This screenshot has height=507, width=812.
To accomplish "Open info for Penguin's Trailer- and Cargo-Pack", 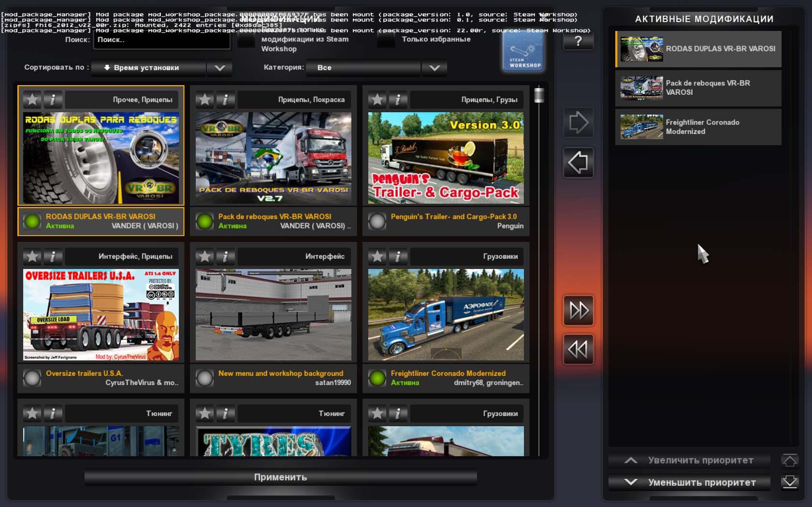I will pos(398,100).
